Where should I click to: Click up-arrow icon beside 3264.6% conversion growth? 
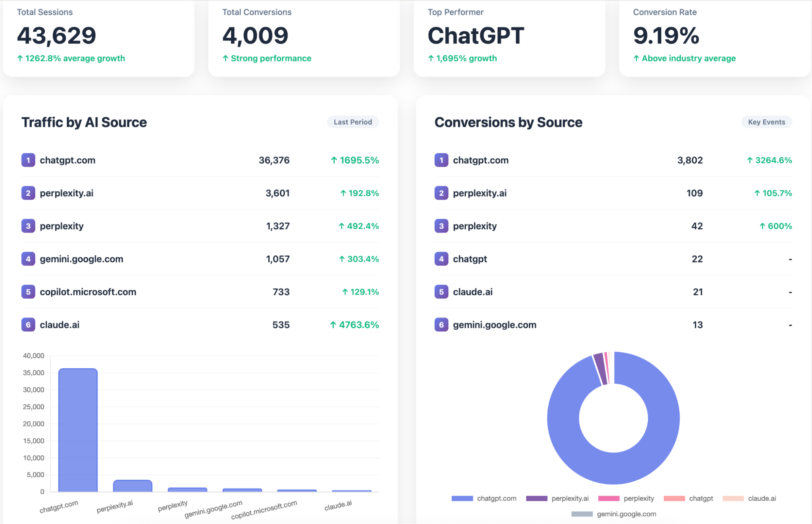coord(750,160)
